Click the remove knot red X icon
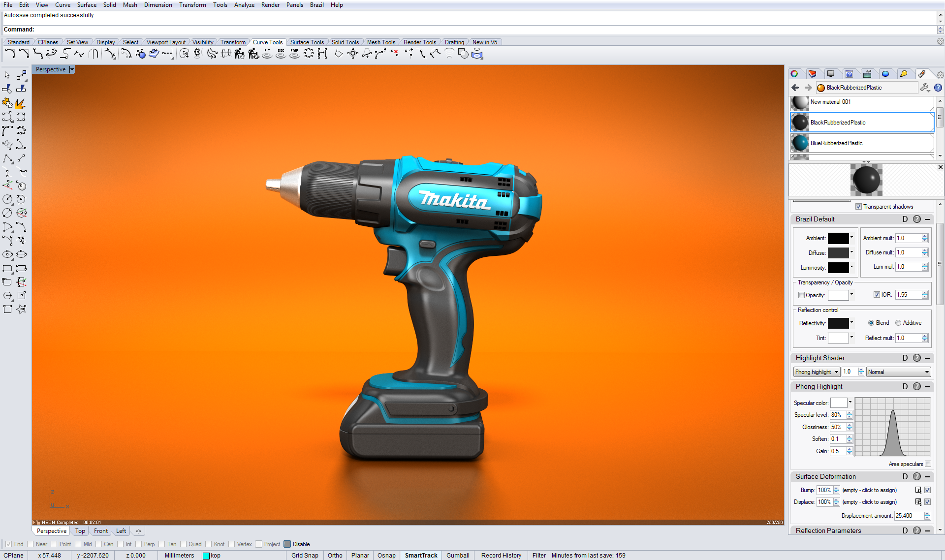 point(395,54)
